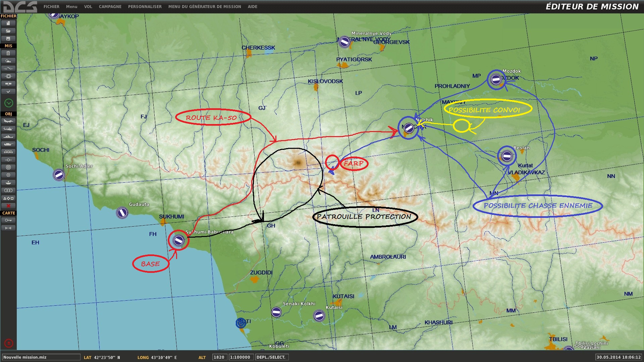The width and height of the screenshot is (644, 362).
Task: Open the AIDE help menu
Action: (x=253, y=7)
